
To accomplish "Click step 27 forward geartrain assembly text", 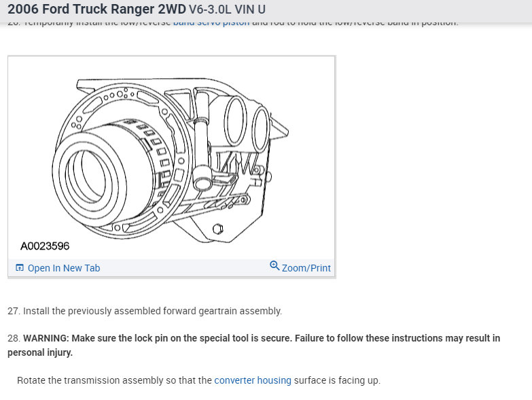I will 145,311.
